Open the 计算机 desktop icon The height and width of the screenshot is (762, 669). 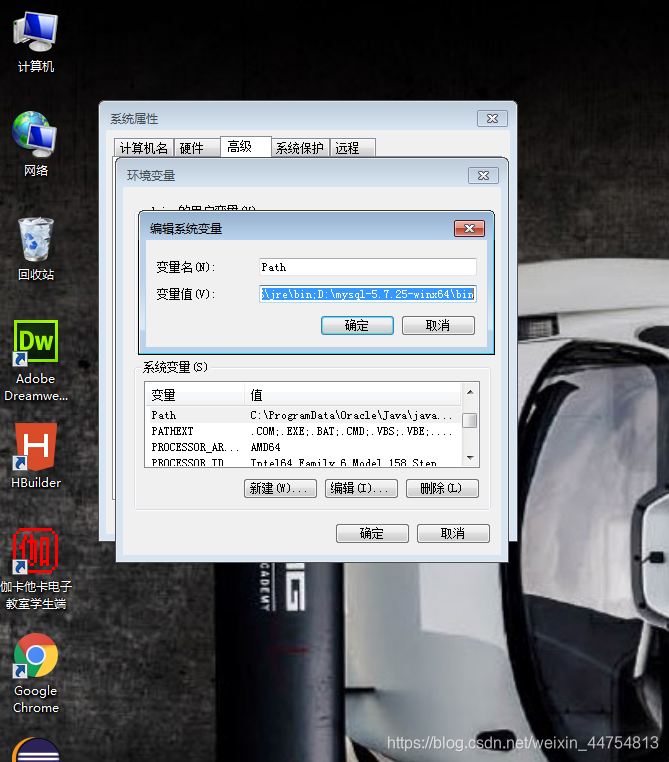[x=35, y=42]
